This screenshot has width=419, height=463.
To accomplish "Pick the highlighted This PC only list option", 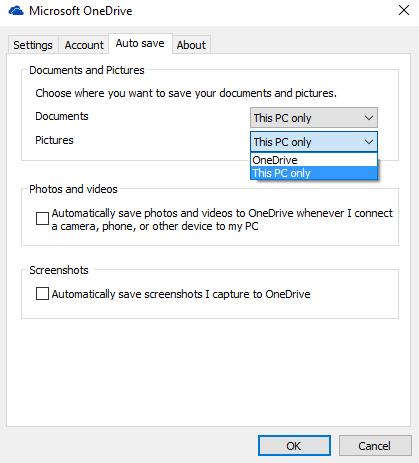I will (x=314, y=173).
